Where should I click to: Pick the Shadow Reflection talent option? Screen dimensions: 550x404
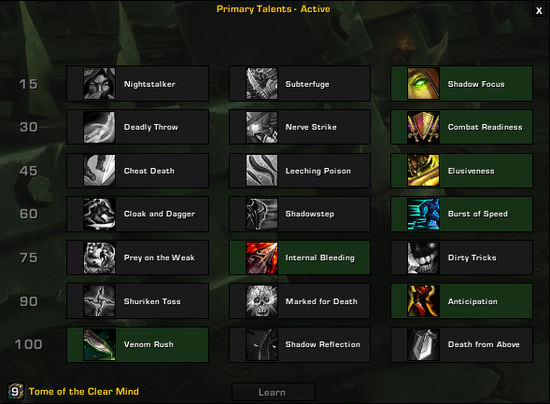pyautogui.click(x=300, y=345)
